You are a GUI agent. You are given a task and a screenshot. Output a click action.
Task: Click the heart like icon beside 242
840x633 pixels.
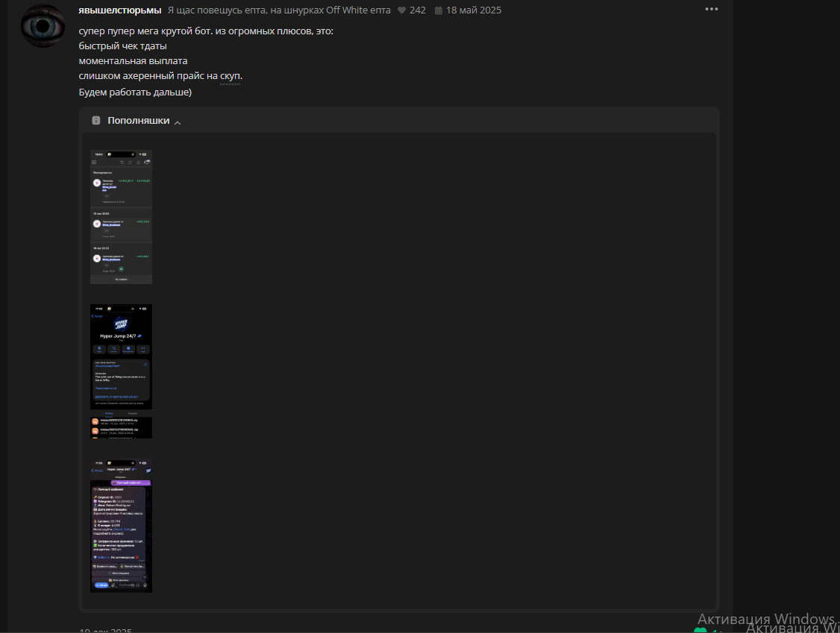coord(402,10)
